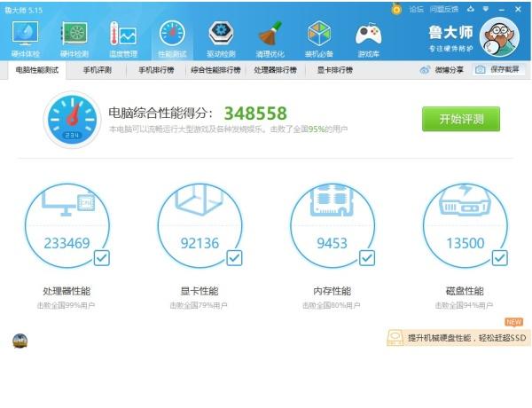Image resolution: width=532 pixels, height=408 pixels.
Task: Switch to the 综合性能排行榜 tab
Action: [215, 70]
